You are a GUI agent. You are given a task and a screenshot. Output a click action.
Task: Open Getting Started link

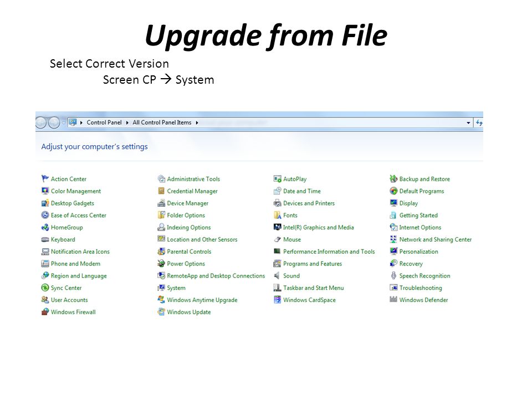418,215
